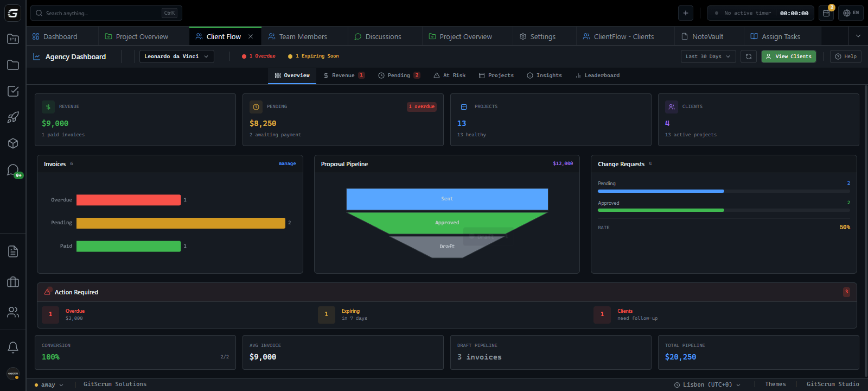Open the sidebar folder icon
The image size is (868, 391).
point(13,65)
